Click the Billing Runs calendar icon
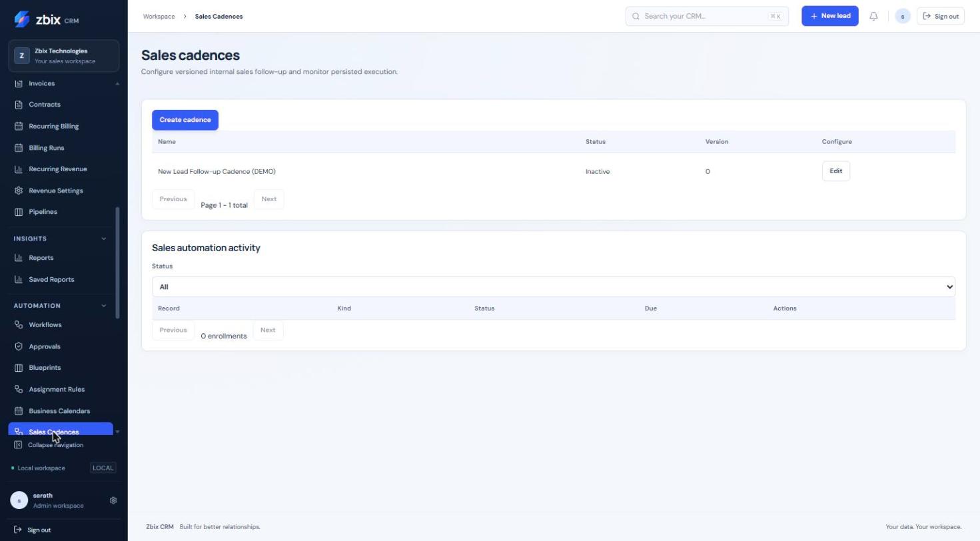Viewport: 980px width, 541px height. tap(19, 148)
